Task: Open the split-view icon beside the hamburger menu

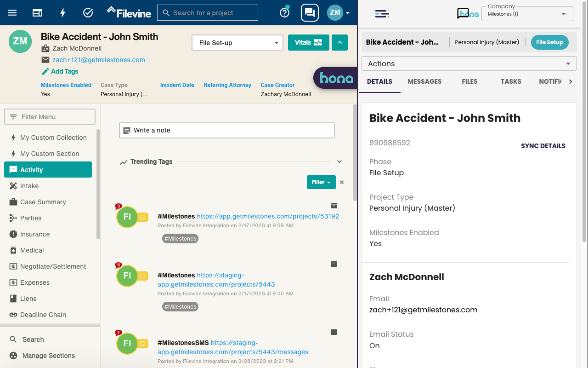Action: coord(37,12)
